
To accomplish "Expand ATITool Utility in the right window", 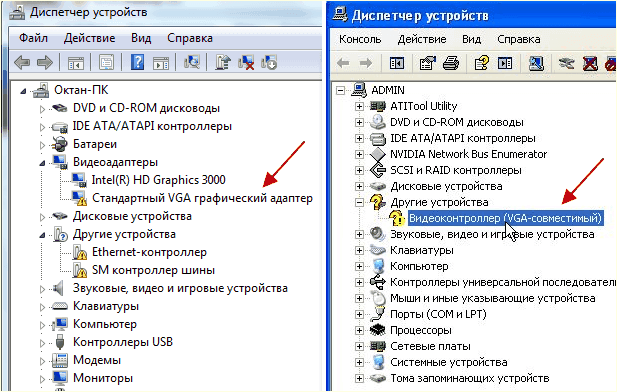I will (359, 106).
